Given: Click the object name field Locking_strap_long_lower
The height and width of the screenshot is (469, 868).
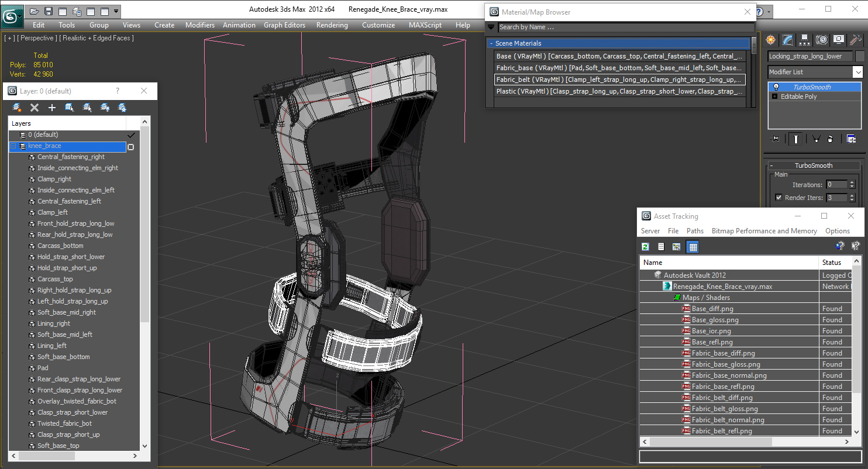Looking at the screenshot, I should coord(810,56).
